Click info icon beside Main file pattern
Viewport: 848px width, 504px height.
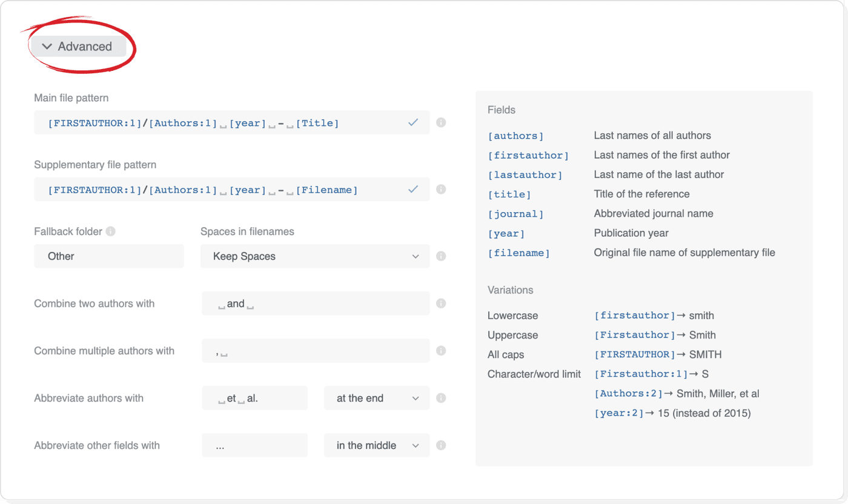[x=441, y=122]
